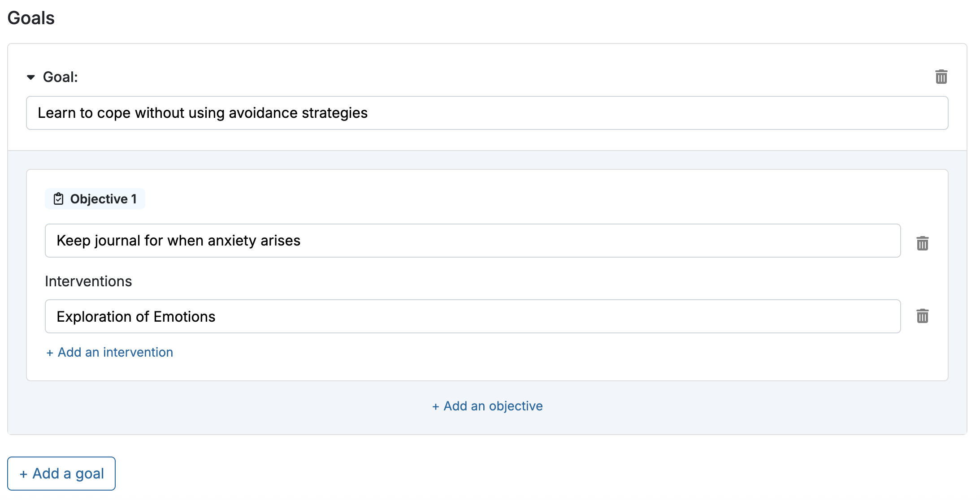Focus the Exploration of Emotions intervention field
The image size is (980, 500).
click(473, 316)
